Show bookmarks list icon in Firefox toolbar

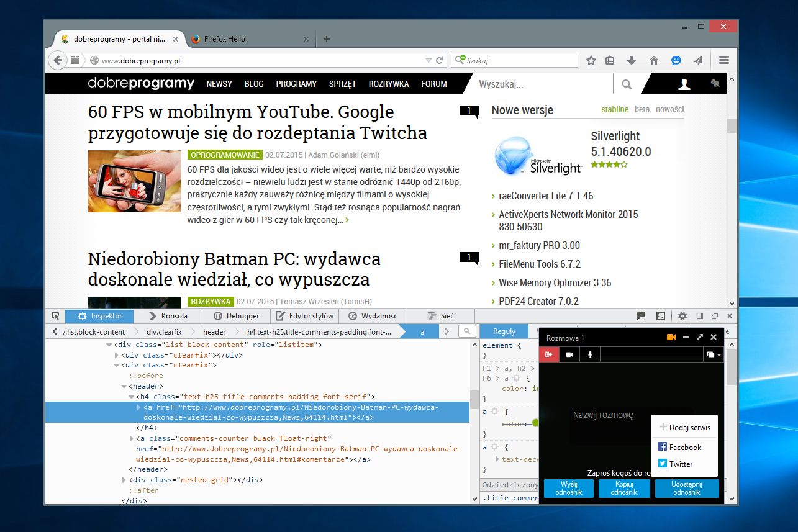[610, 60]
